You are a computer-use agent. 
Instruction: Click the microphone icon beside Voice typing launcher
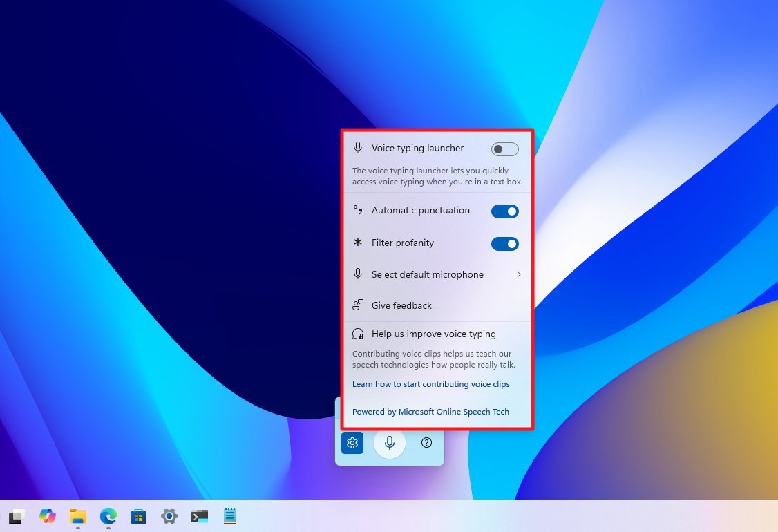coord(358,146)
